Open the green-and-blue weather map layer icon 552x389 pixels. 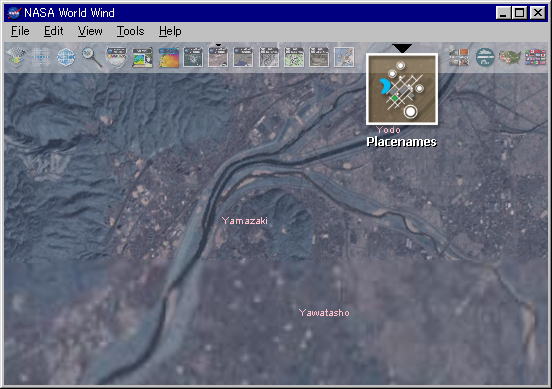point(142,57)
